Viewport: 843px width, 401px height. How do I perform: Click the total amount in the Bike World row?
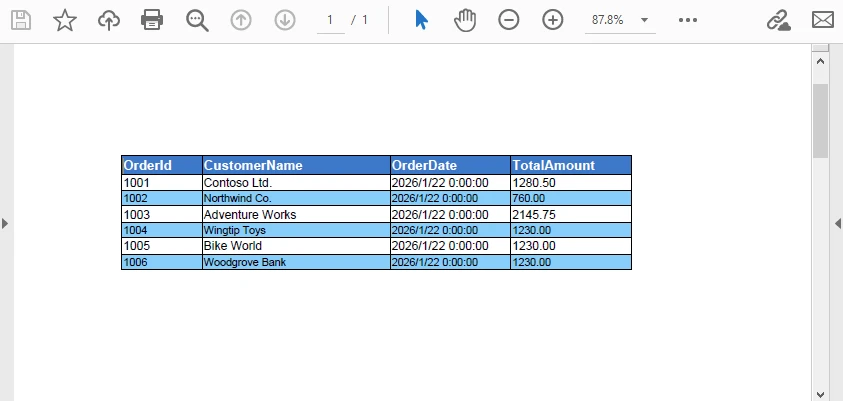pos(571,246)
